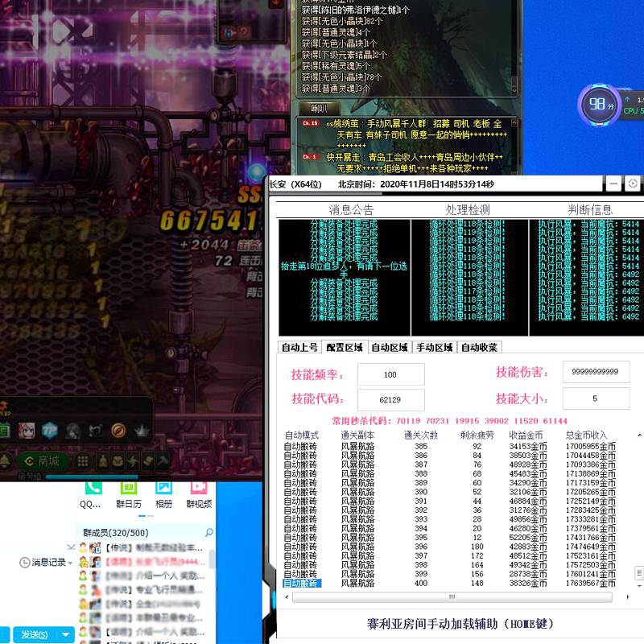The image size is (644, 644).
Task: Click the blue progress bar below game toolbar
Action: [x=93, y=477]
